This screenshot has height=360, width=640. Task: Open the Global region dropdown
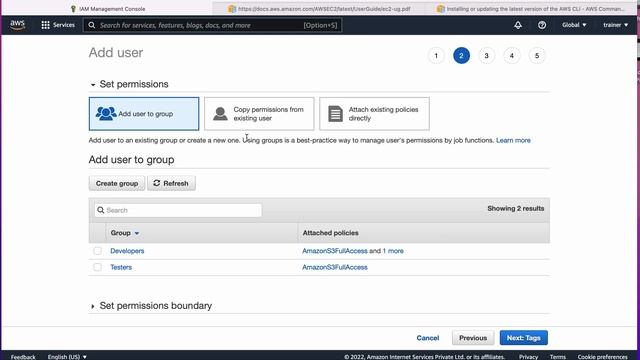coord(574,25)
